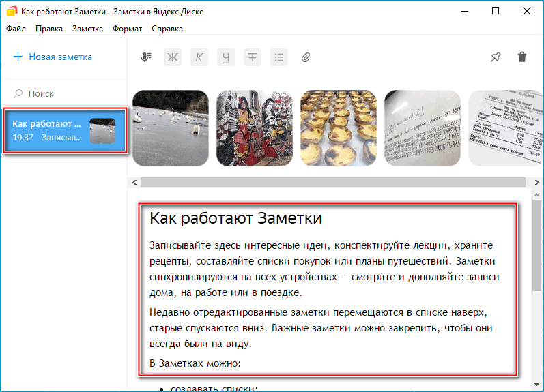Click the horizontal attachments scrollbar track

[332, 182]
